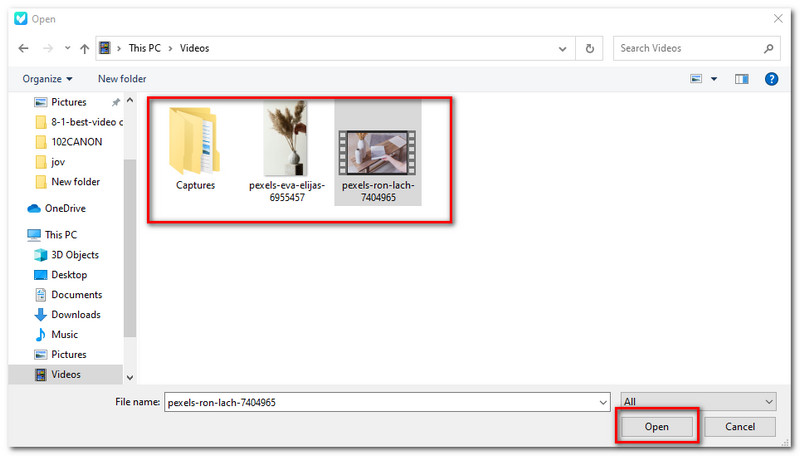Image resolution: width=800 pixels, height=456 pixels.
Task: Select 3D Objects in sidebar
Action: [75, 255]
